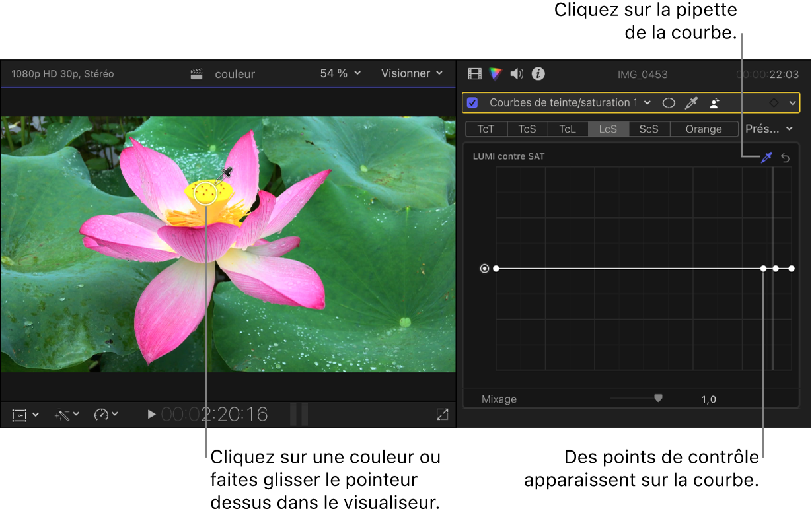Expand the Visionner menu
The image size is (812, 513).
(412, 73)
